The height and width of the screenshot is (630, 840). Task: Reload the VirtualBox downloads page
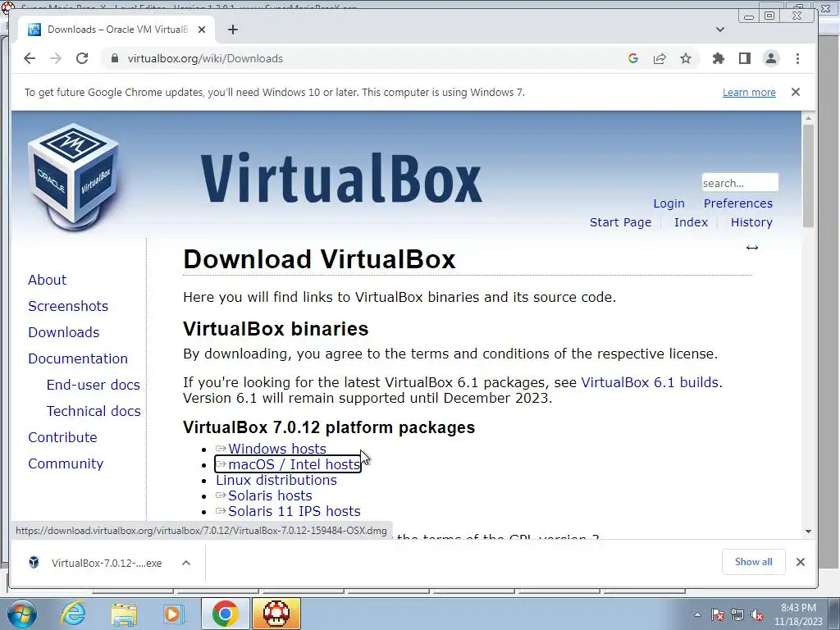(82, 58)
